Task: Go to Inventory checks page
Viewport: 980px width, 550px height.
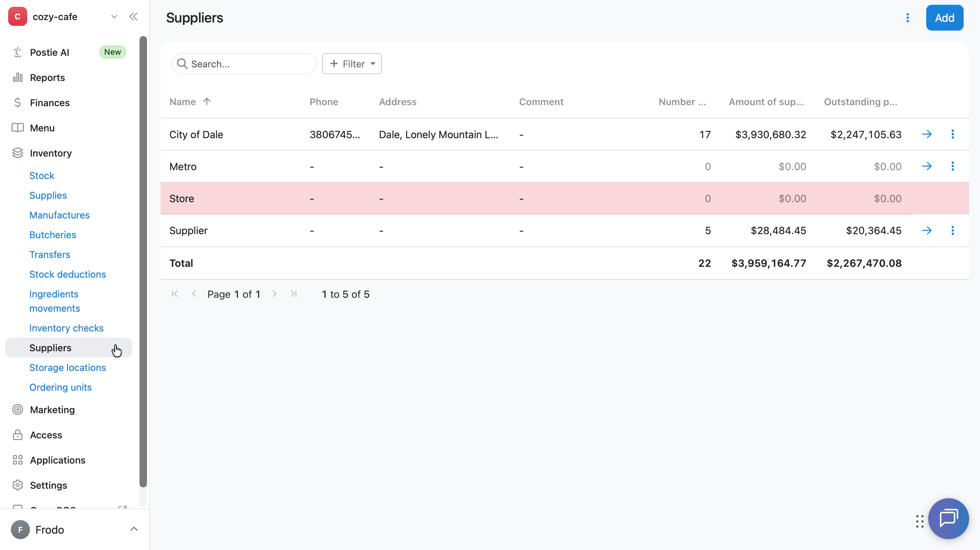Action: point(66,328)
